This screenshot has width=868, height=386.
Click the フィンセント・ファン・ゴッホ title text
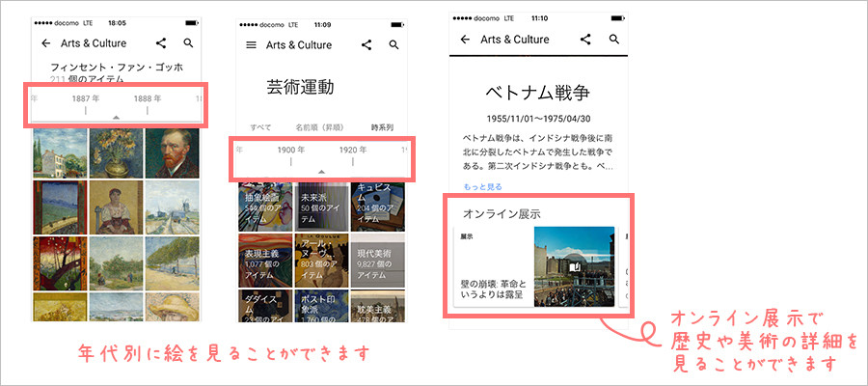(x=117, y=68)
